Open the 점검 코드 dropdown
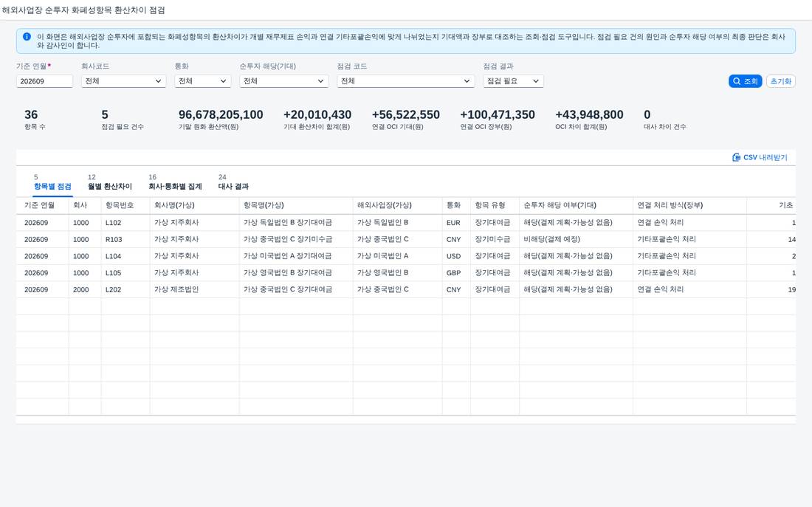 pyautogui.click(x=405, y=81)
